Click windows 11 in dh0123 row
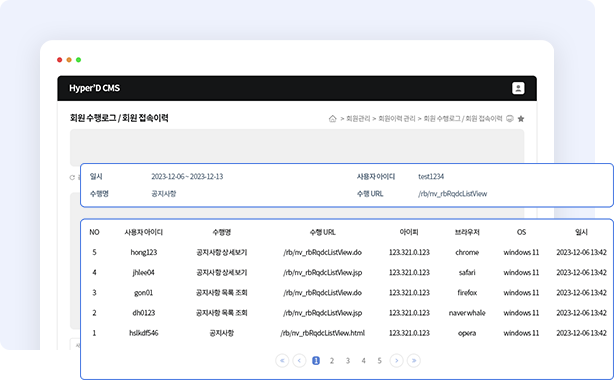Viewport: 614px width, 380px height. [521, 313]
